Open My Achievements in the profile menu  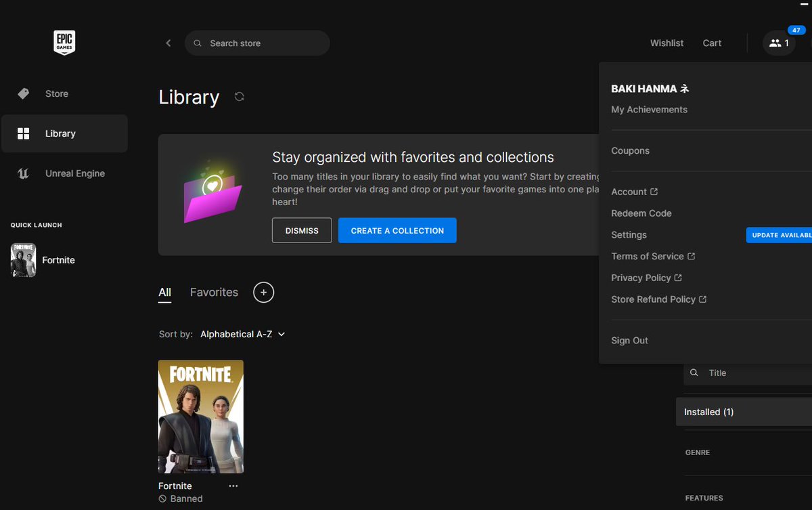pyautogui.click(x=649, y=110)
